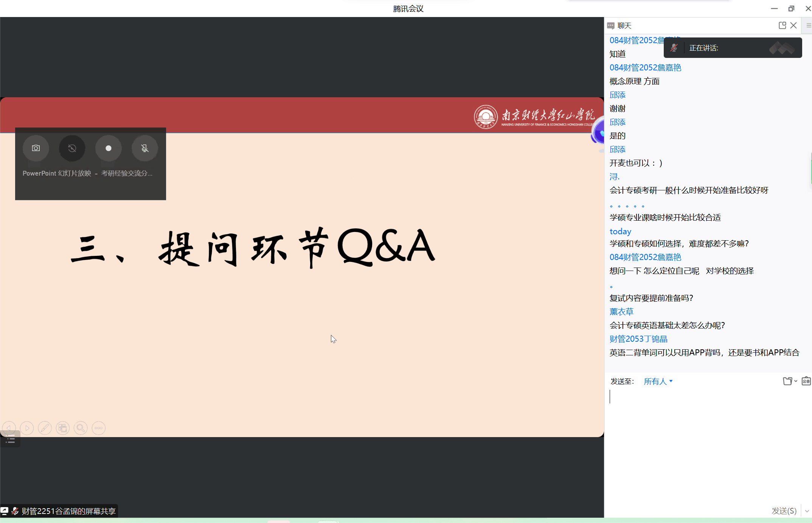Open slideshow more options ellipsis
812x523 pixels.
(99, 428)
